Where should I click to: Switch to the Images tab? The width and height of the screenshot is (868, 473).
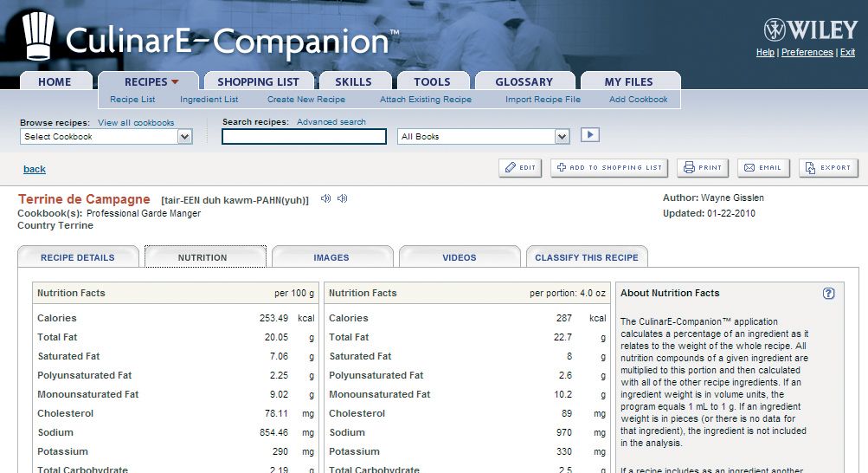tap(331, 257)
